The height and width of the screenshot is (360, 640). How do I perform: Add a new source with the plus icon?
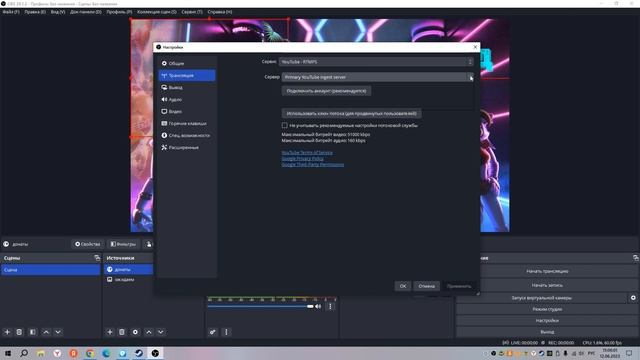109,332
